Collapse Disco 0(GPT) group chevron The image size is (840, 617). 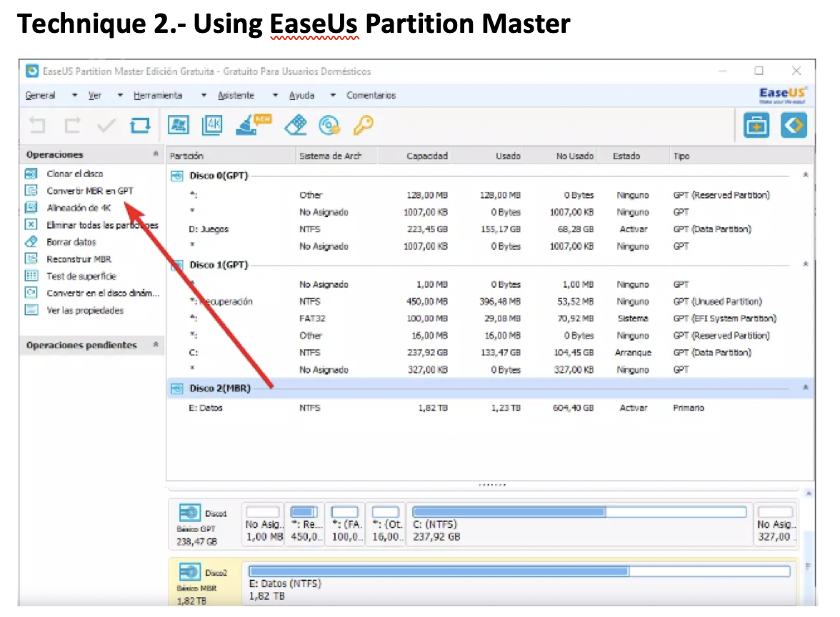coord(805,175)
